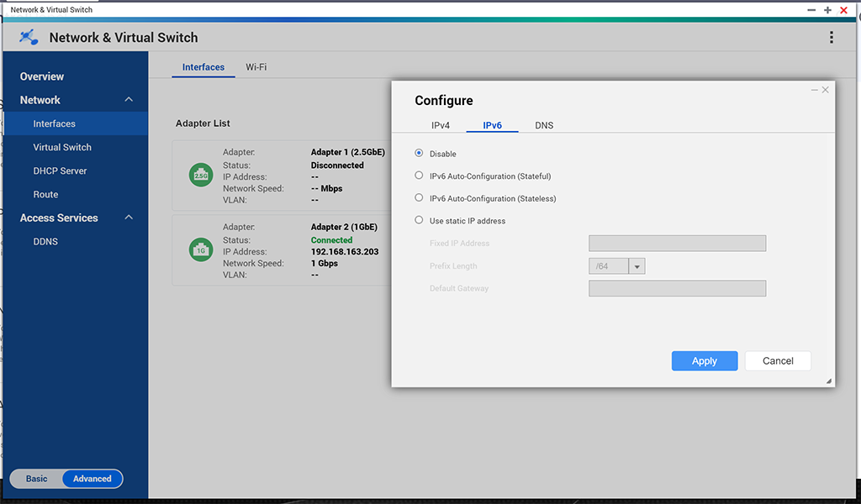The image size is (861, 504).
Task: Click the Configure dialog title
Action: pos(444,100)
